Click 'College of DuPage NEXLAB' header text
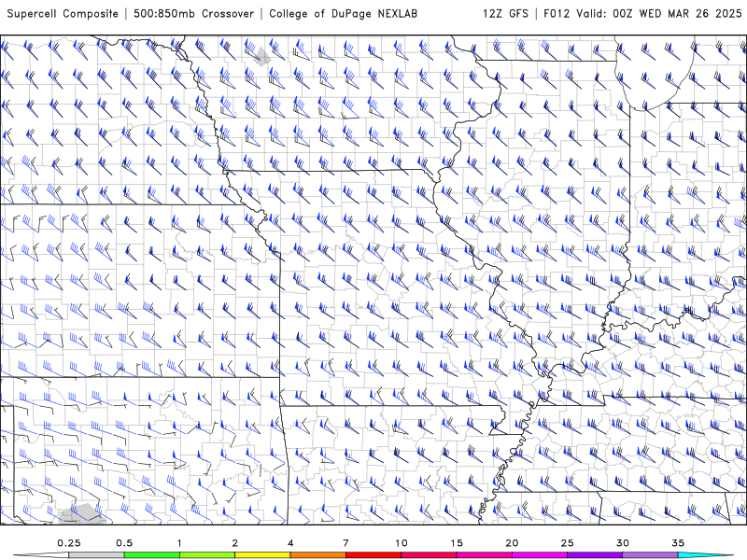 (343, 14)
